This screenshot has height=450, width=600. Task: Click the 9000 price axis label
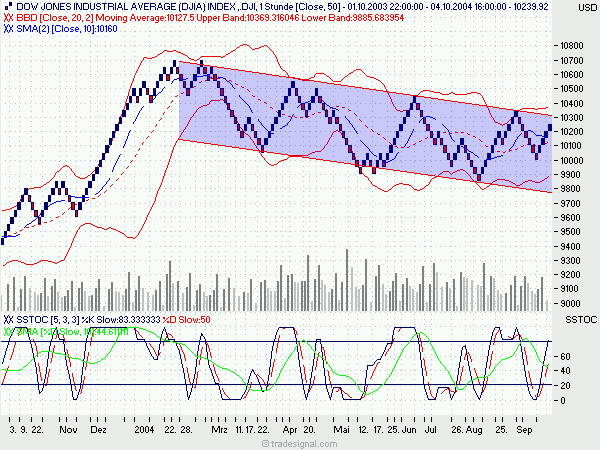coord(570,303)
